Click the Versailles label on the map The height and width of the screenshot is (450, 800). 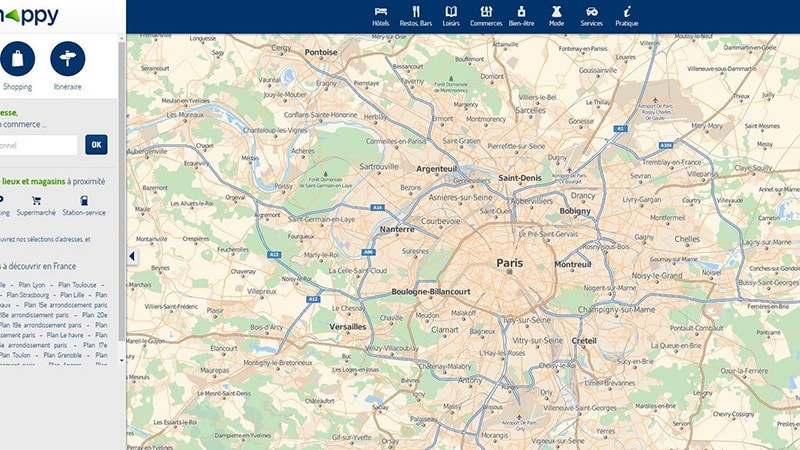point(347,327)
